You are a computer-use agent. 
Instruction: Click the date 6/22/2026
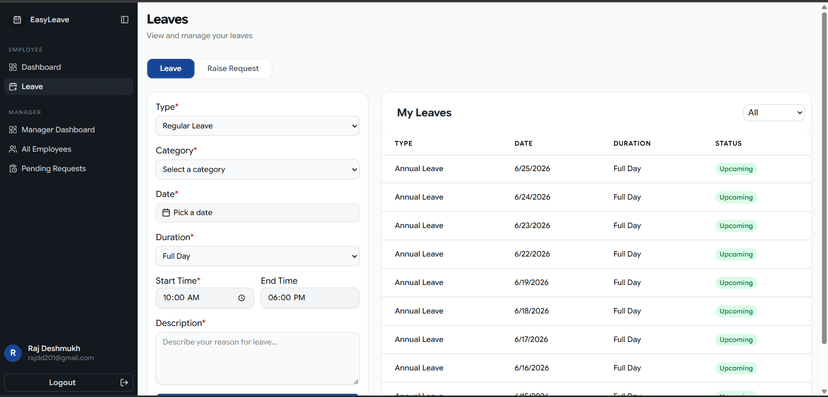point(532,254)
